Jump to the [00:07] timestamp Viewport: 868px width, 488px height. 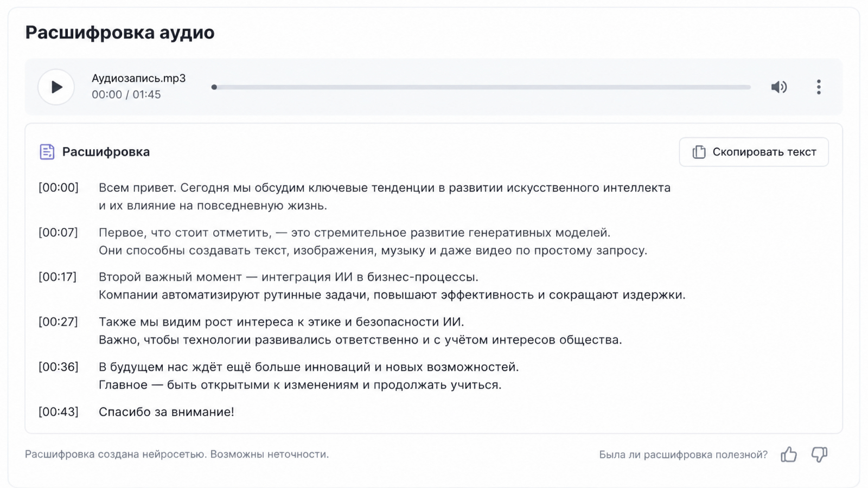58,233
